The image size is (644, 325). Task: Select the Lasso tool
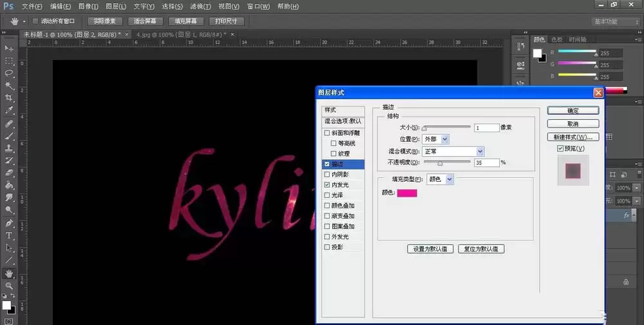[x=9, y=74]
